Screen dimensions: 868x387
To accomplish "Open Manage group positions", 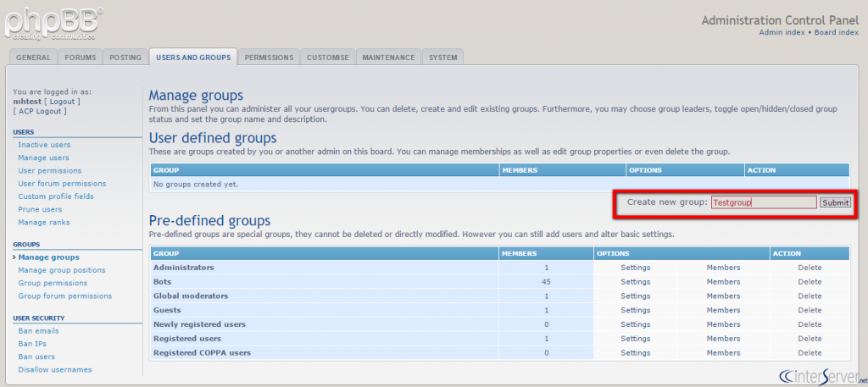I will 61,270.
